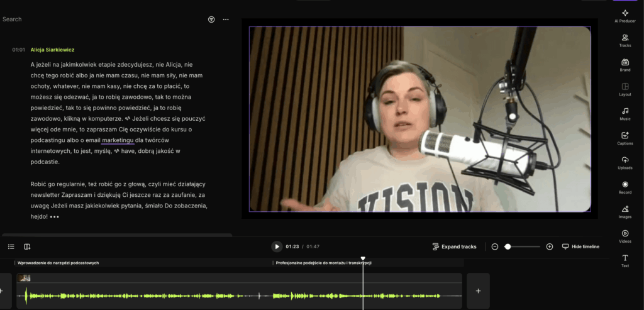Click the timeline zoom slider handle
The image size is (644, 310).
click(508, 246)
